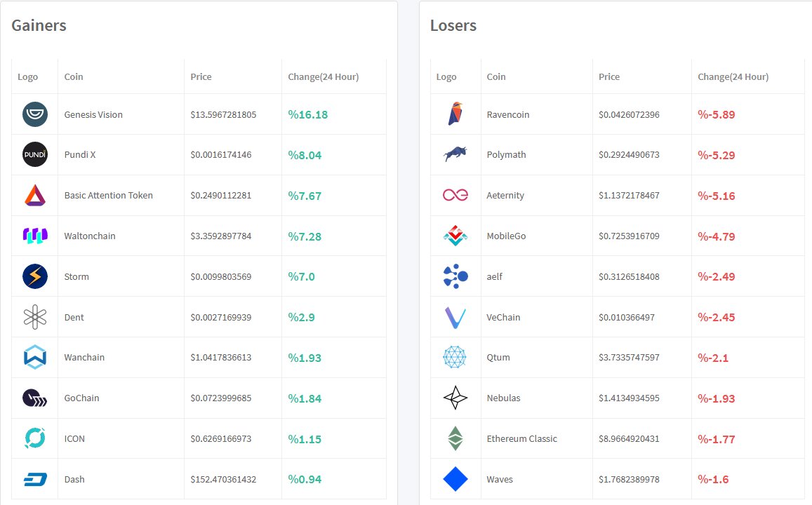The width and height of the screenshot is (812, 505).
Task: Select the Ethereum Classic price $8.9664920431
Action: 630,439
